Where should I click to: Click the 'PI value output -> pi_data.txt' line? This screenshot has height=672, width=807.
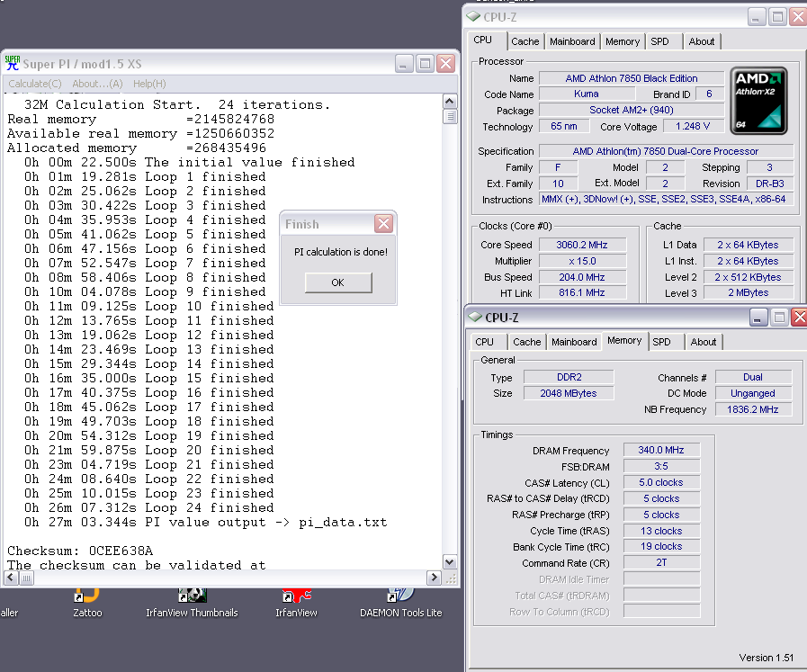206,523
